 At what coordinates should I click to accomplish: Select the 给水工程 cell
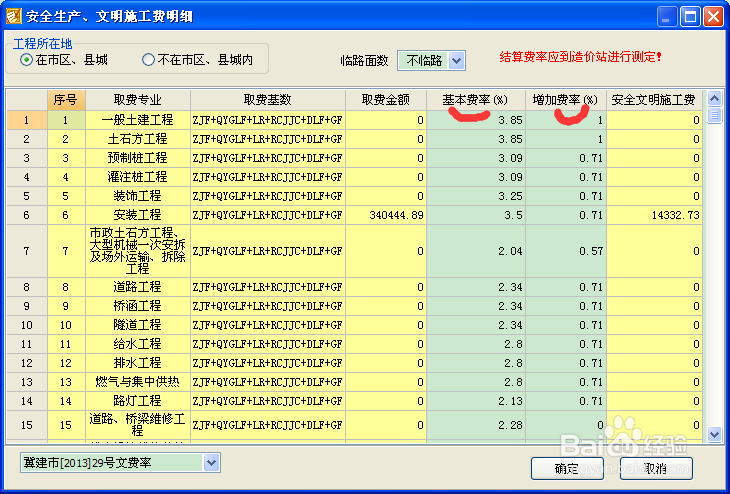click(138, 344)
